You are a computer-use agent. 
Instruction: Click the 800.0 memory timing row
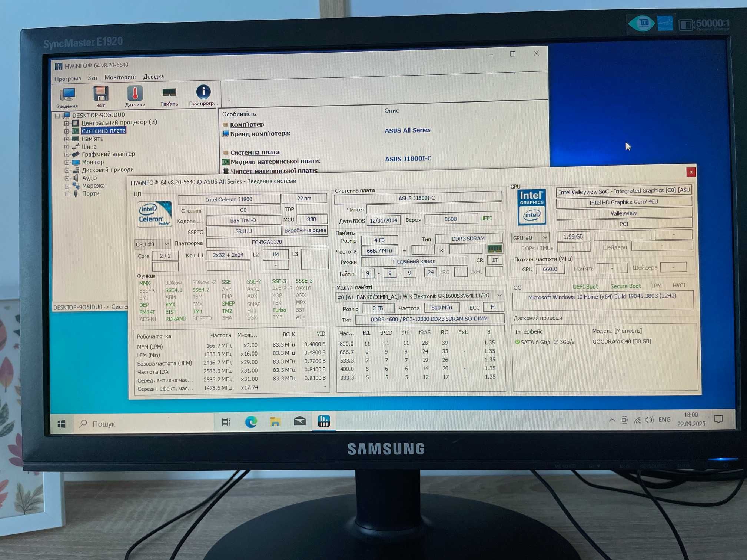pos(421,343)
